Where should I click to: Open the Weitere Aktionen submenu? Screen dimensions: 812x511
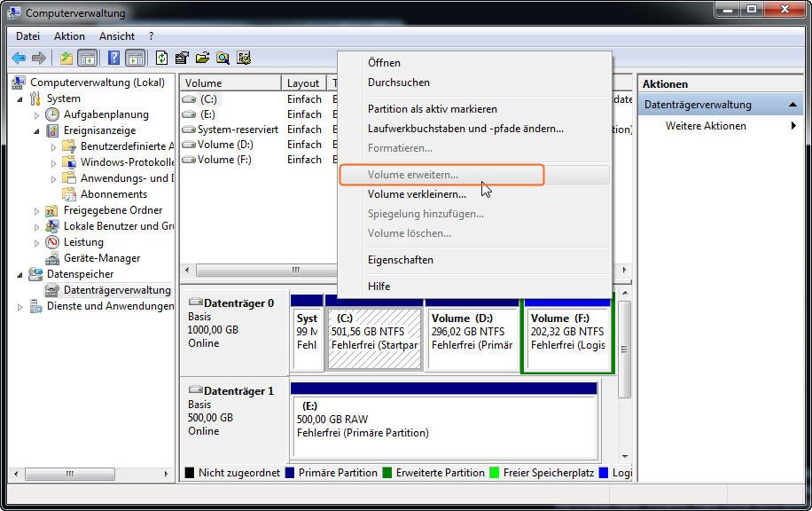pyautogui.click(x=721, y=126)
